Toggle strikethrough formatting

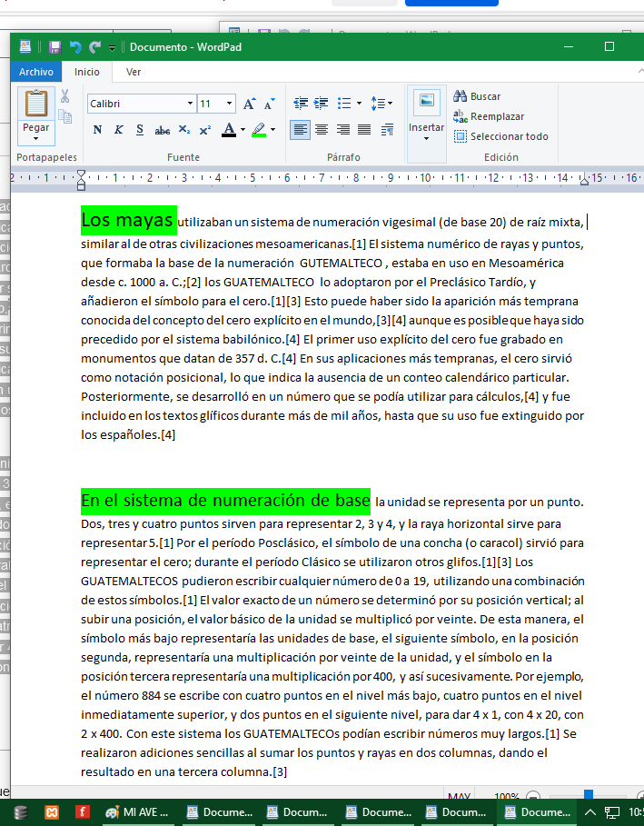[163, 130]
